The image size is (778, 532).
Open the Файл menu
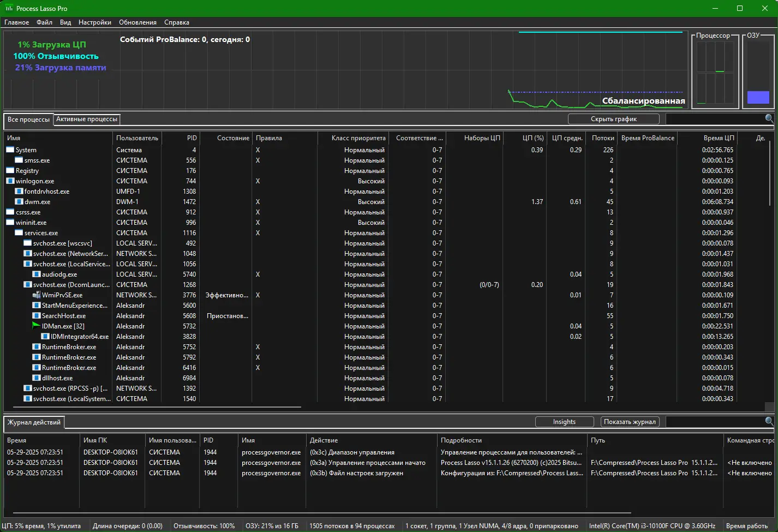(45, 22)
